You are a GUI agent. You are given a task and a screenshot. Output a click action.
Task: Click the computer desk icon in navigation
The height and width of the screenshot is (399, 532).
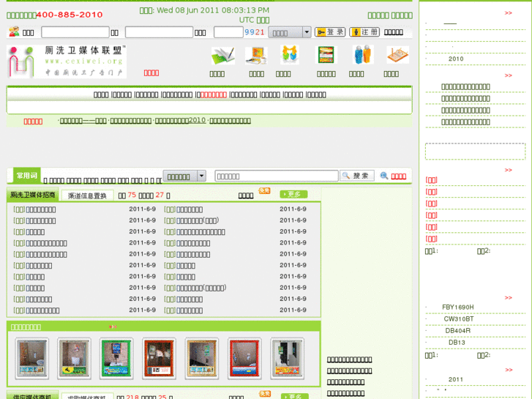tap(256, 56)
